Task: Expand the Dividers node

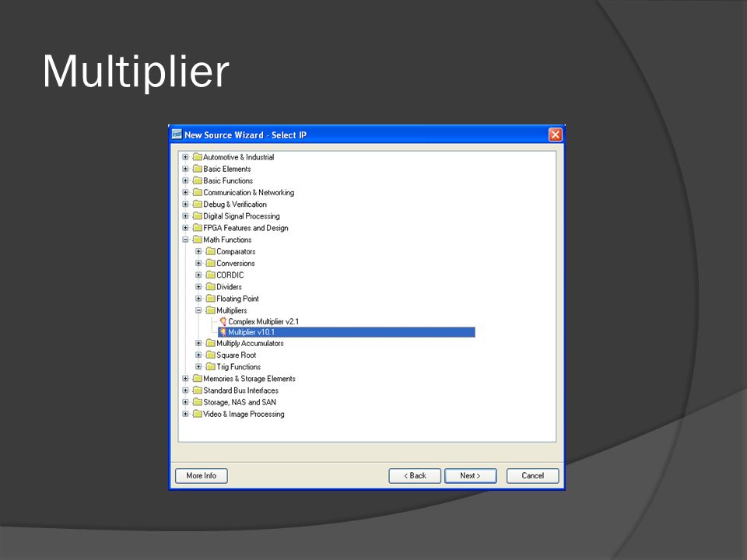Action: (198, 287)
